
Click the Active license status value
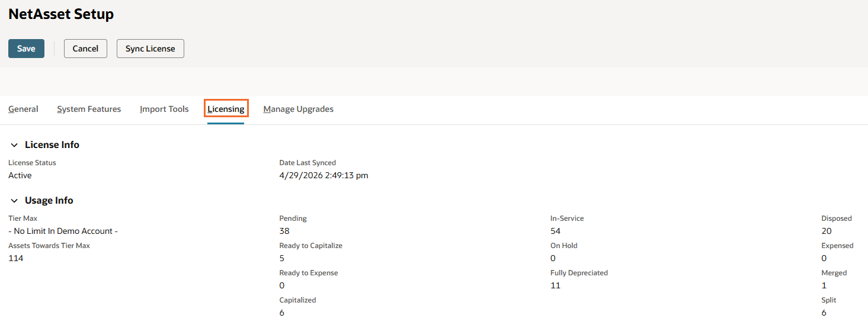pyautogui.click(x=20, y=175)
